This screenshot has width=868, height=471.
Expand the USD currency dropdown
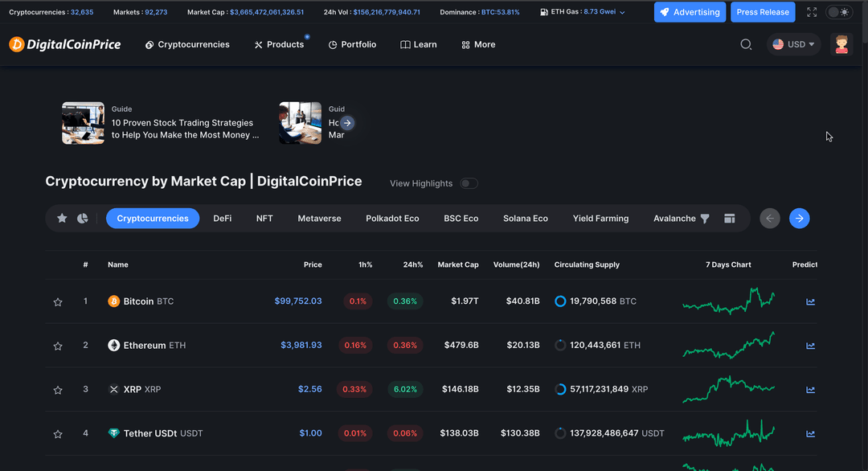pyautogui.click(x=793, y=44)
